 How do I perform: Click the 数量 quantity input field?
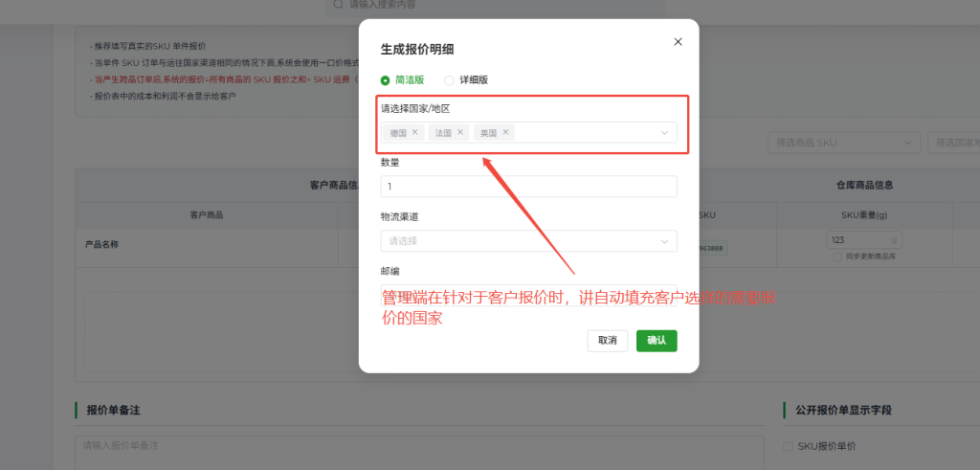(x=528, y=187)
